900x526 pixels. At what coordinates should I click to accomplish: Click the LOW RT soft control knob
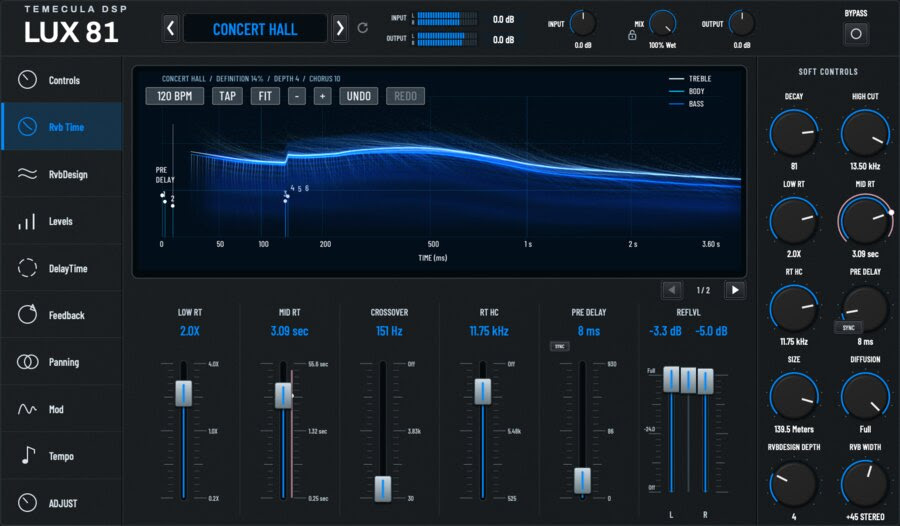794,221
